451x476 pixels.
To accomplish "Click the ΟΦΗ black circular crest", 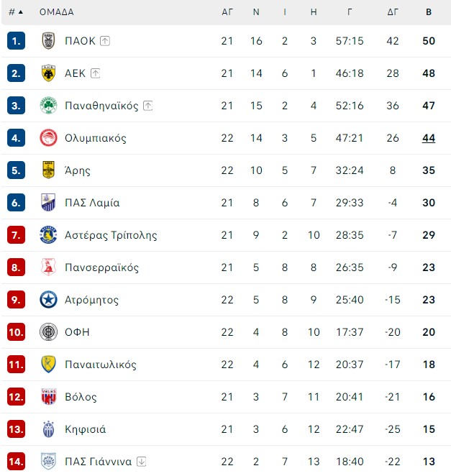I will (48, 331).
